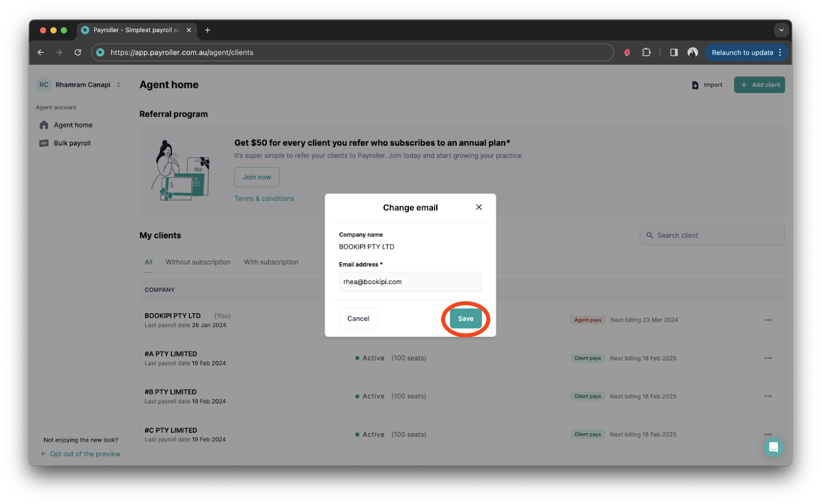
Task: Open more options for #A PTY LIMITED row
Action: tap(768, 358)
